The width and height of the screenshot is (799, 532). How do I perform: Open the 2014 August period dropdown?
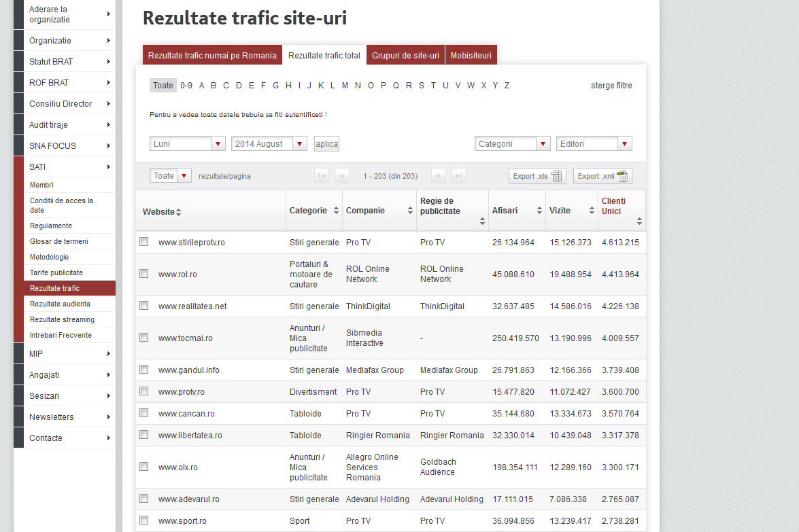269,144
